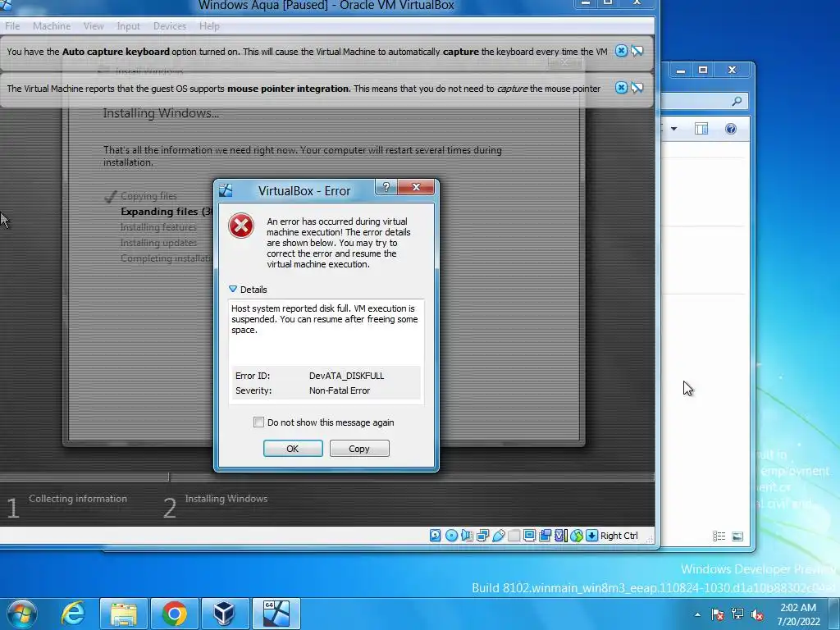Screen dimensions: 840x630
Task: Click the audio status bar icon
Action: tap(467, 535)
